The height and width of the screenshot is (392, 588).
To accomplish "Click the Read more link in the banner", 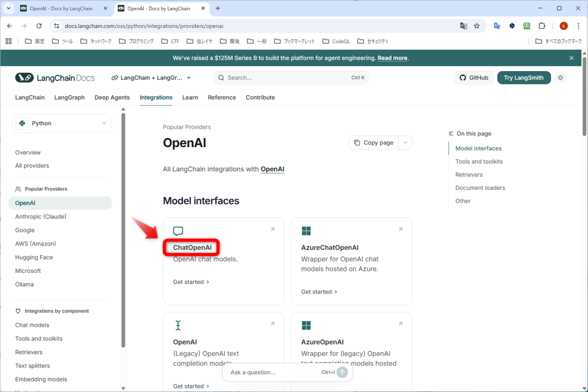I will (392, 57).
